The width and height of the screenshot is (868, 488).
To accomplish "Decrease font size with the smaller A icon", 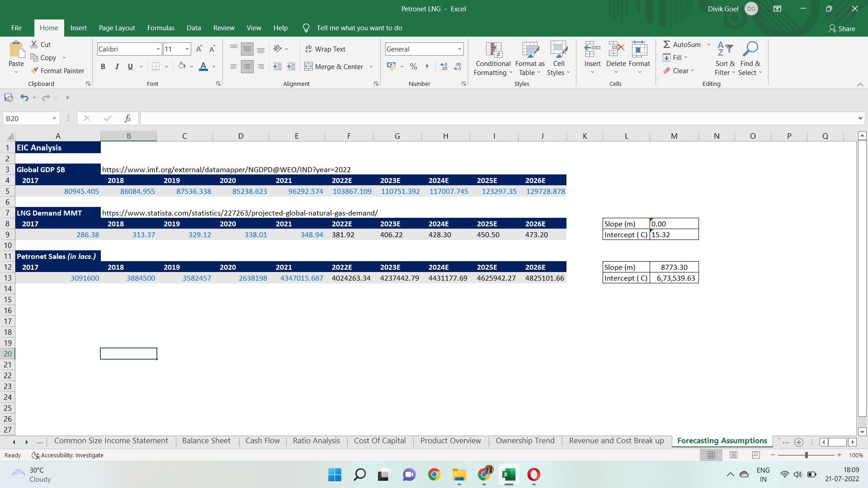I will [x=212, y=49].
